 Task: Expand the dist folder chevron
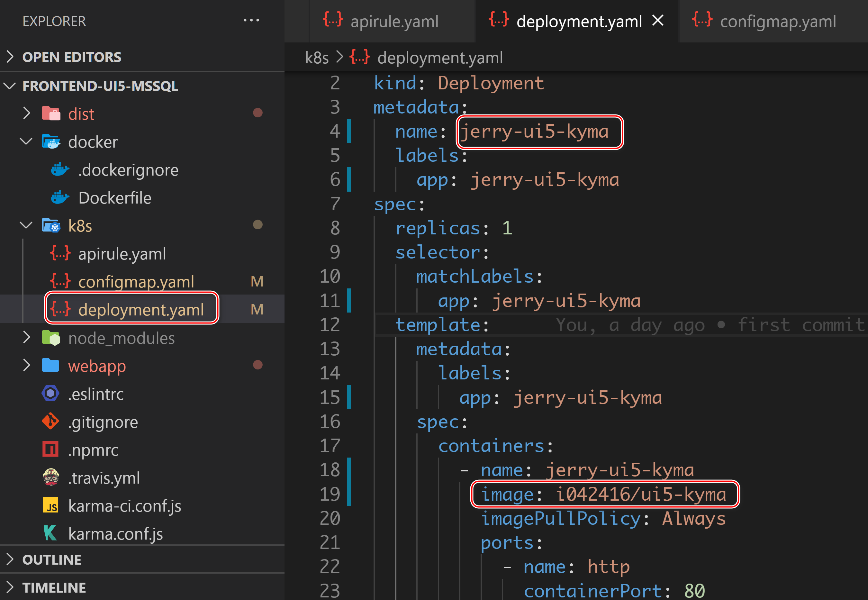click(x=26, y=113)
